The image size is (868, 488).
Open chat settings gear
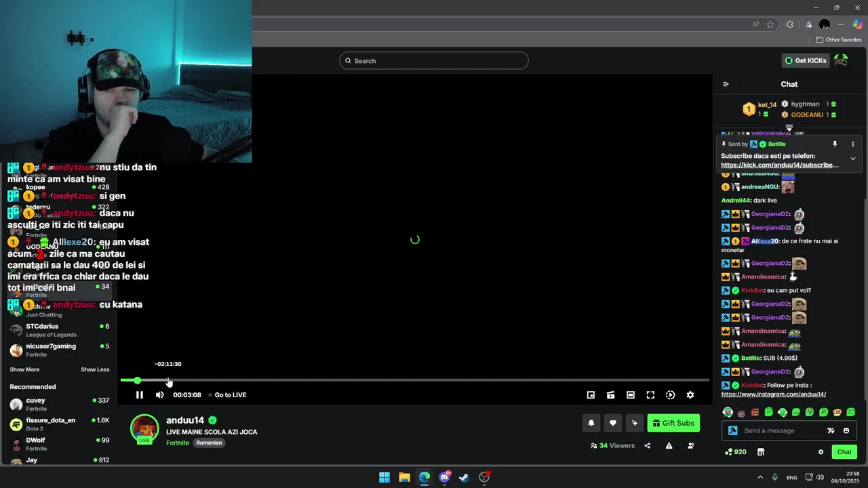coord(821,452)
